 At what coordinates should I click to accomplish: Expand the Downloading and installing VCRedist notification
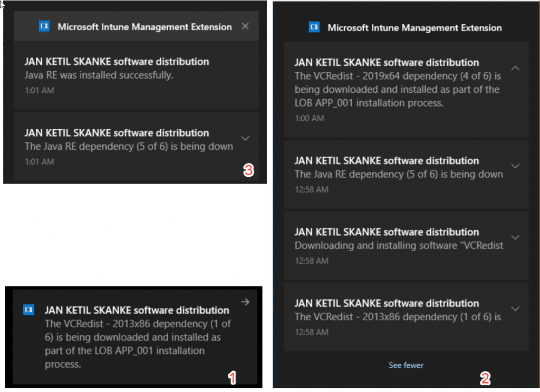coord(515,237)
